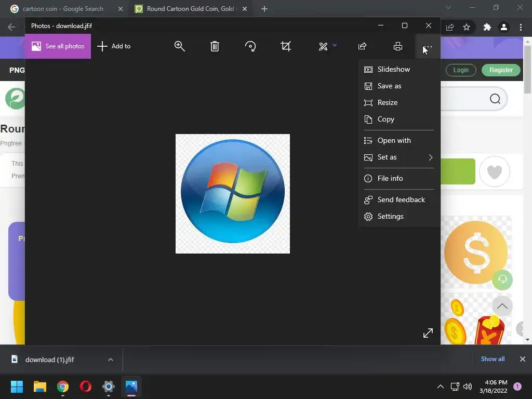Click the Pngtree search magnifier icon
The height and width of the screenshot is (399, 532).
[495, 99]
